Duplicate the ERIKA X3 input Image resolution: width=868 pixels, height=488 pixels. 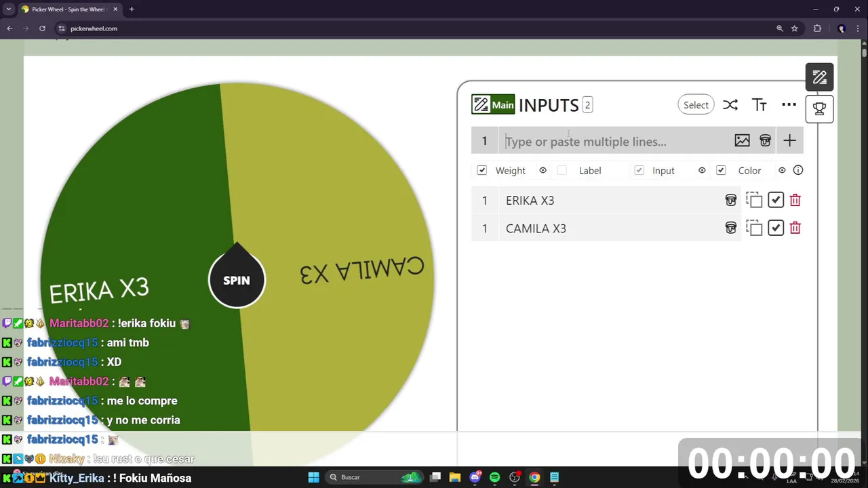(754, 200)
